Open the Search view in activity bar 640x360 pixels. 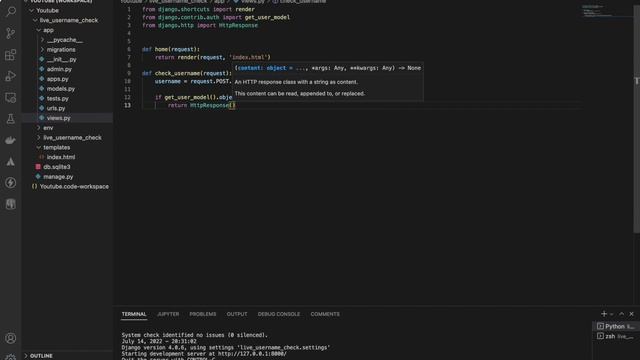pyautogui.click(x=11, y=12)
